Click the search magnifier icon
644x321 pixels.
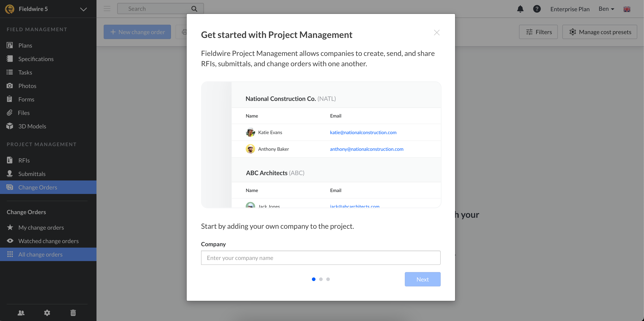point(194,9)
